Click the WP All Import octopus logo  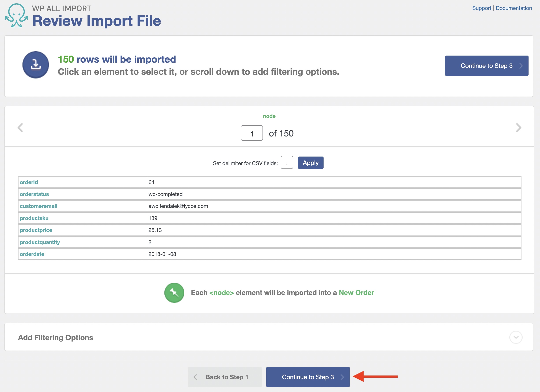pyautogui.click(x=17, y=15)
